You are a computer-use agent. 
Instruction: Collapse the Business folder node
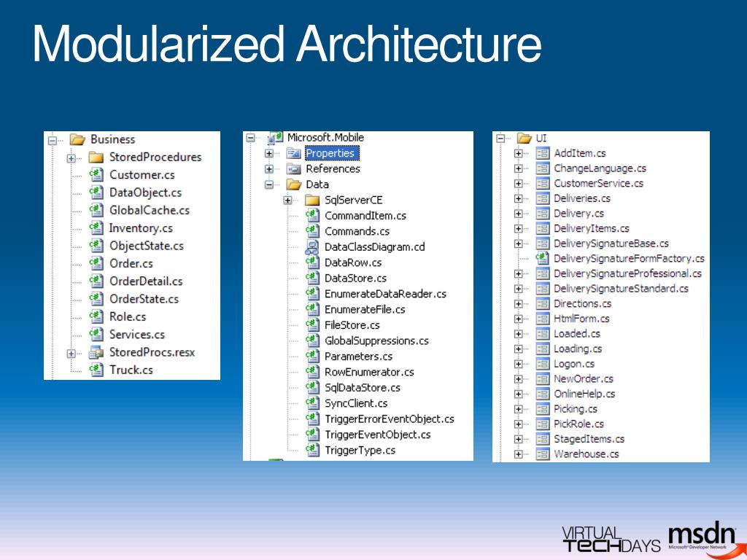click(53, 141)
